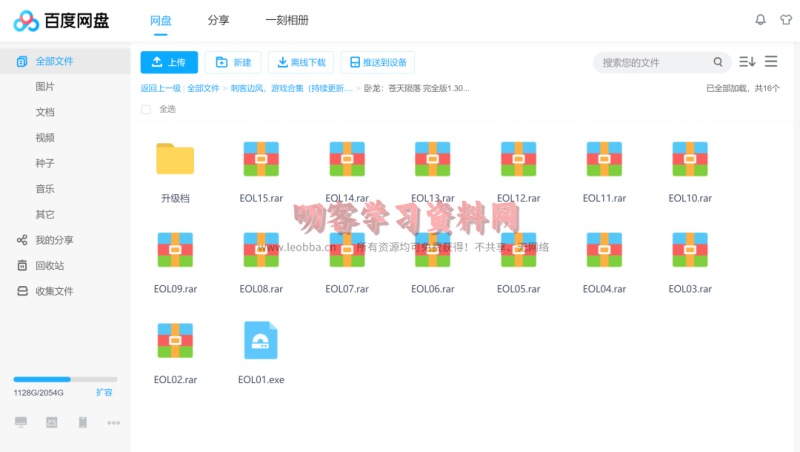Switch to the 网盘 tab

click(x=161, y=20)
